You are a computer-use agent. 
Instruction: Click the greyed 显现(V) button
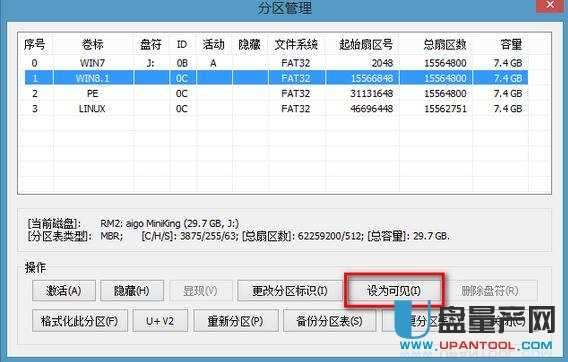[x=200, y=291]
